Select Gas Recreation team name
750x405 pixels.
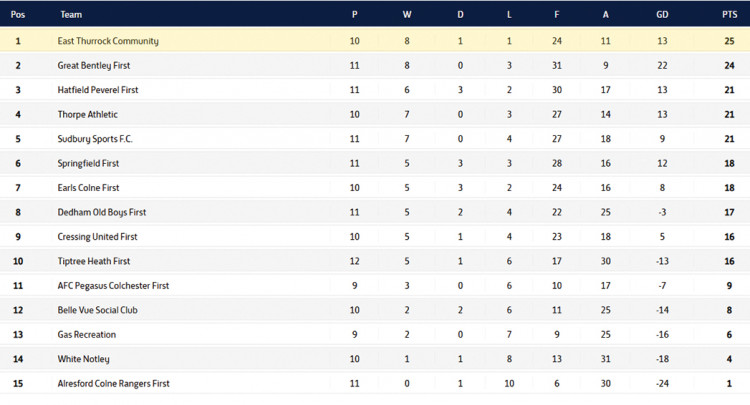(87, 335)
